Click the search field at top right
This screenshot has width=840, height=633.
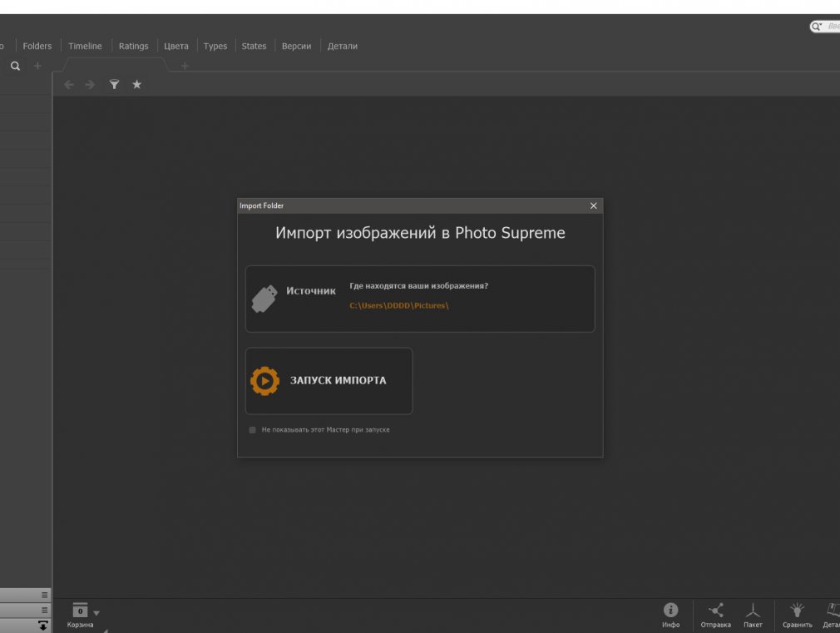coord(825,27)
